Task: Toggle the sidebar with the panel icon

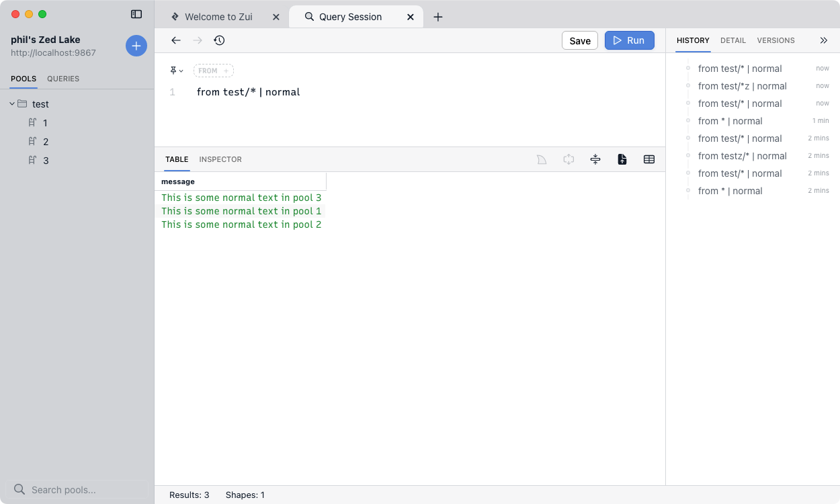Action: [x=137, y=13]
